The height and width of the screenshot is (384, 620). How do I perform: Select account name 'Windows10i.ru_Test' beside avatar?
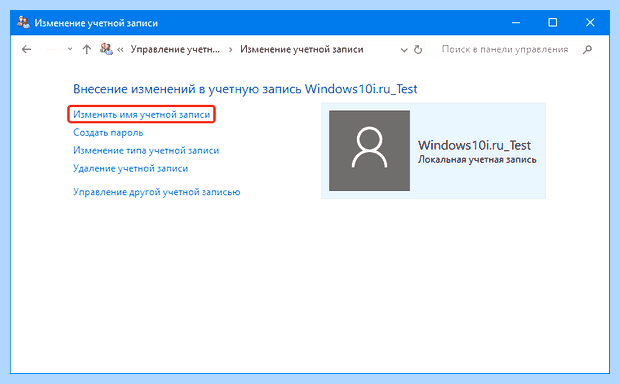click(474, 145)
